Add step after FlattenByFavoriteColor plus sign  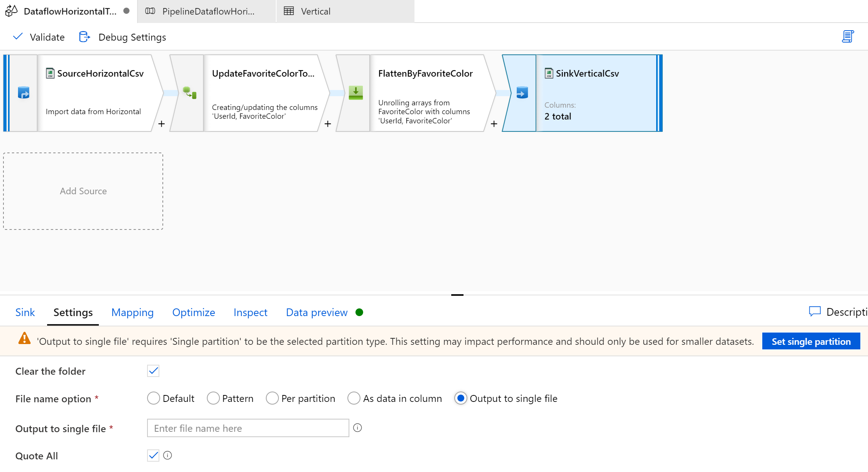click(x=494, y=124)
